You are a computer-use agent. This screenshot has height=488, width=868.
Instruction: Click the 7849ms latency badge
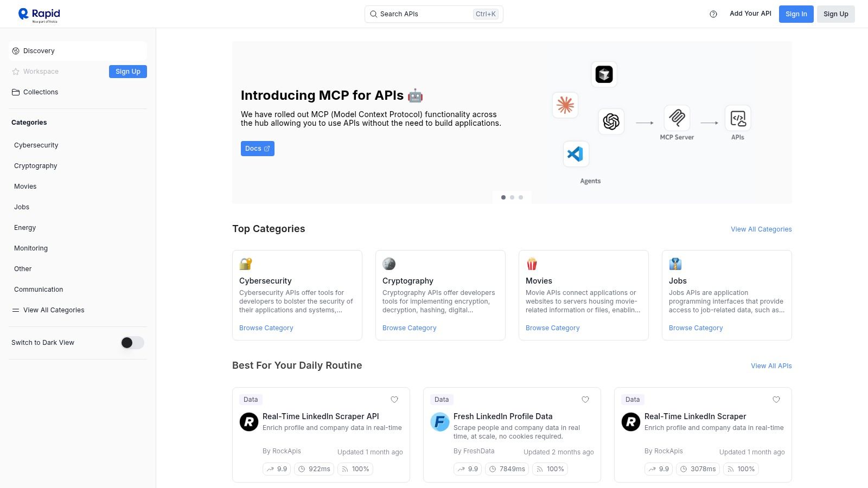[507, 469]
